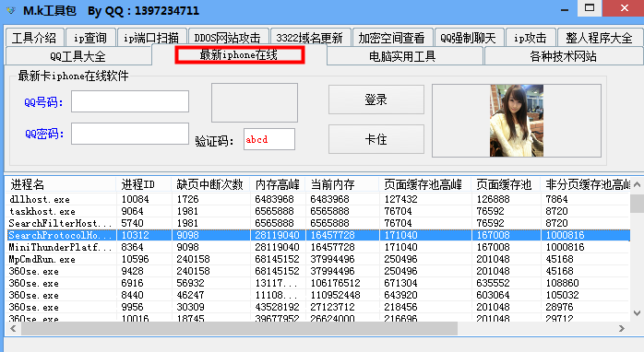This screenshot has height=352, width=644.
Task: Click the scroll up arrow in process list
Action: click(637, 184)
